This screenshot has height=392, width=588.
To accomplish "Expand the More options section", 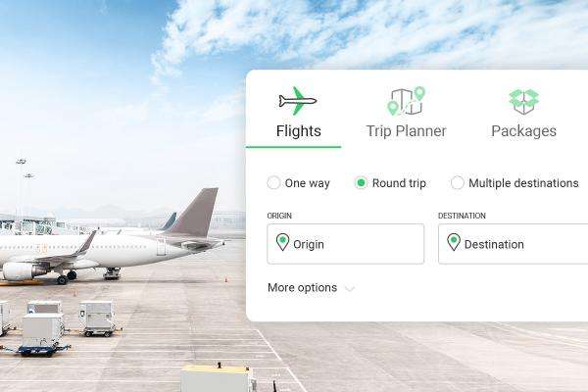I will 311,288.
